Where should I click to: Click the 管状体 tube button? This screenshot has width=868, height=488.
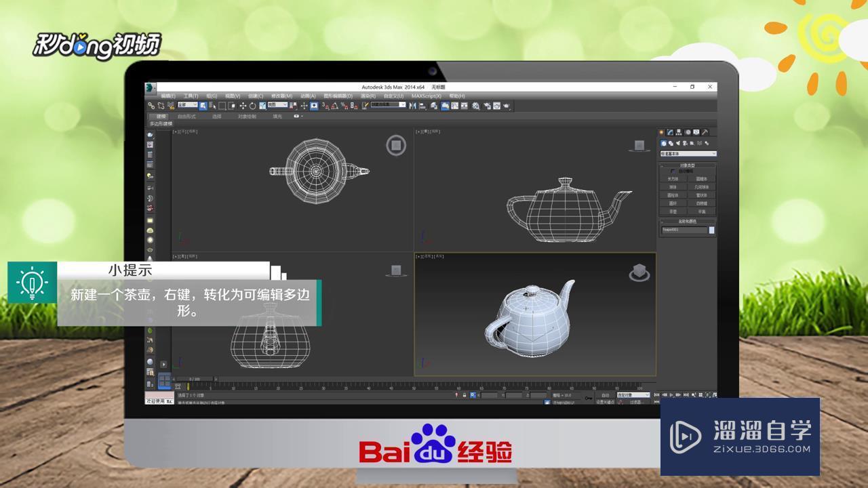coord(701,195)
